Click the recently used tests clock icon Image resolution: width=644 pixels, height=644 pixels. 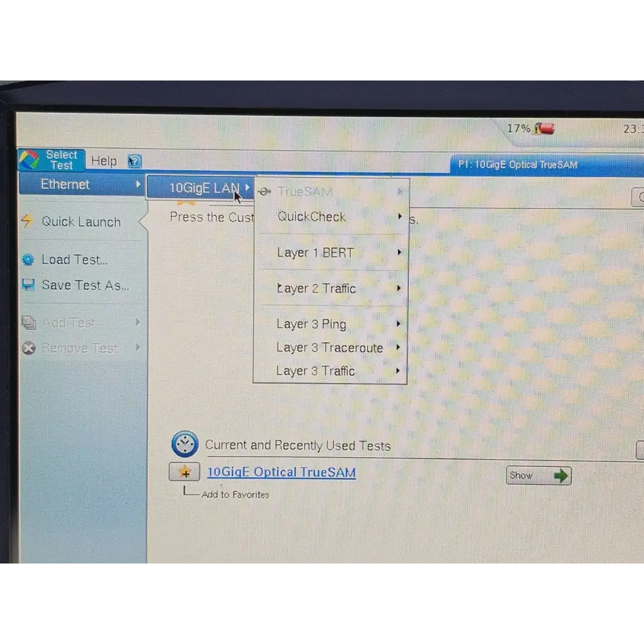pos(185,444)
